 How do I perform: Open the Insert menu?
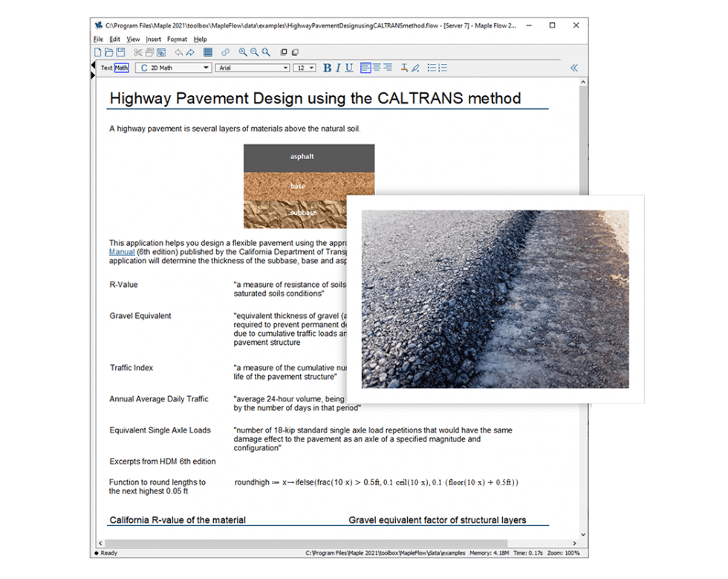153,39
